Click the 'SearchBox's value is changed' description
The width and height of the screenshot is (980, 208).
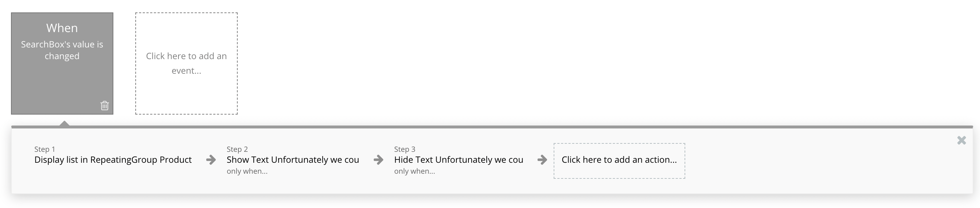point(62,50)
